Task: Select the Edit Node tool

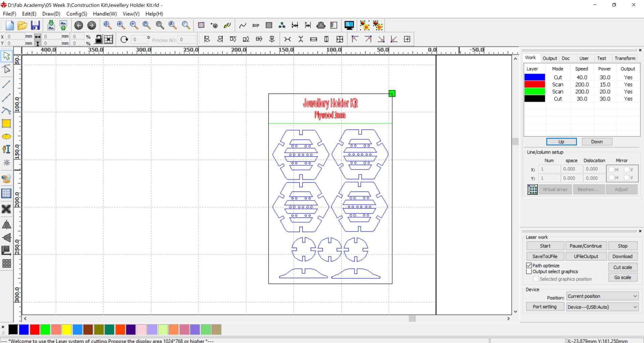Action: coord(6,69)
